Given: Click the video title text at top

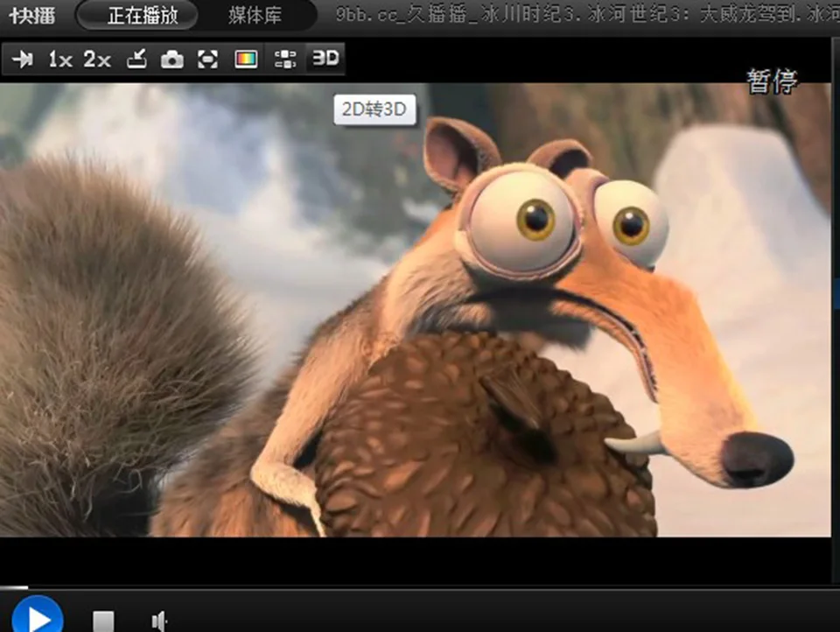Looking at the screenshot, I should pos(587,15).
